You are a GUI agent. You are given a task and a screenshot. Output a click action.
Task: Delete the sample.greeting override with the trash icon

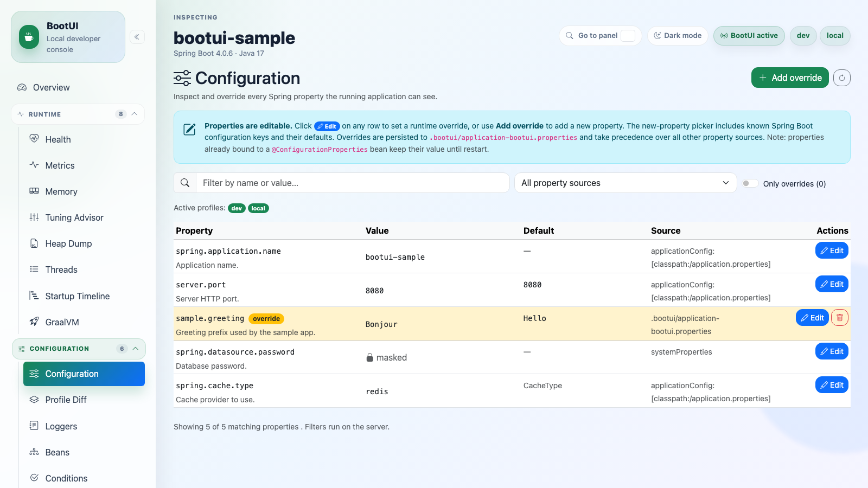point(840,318)
